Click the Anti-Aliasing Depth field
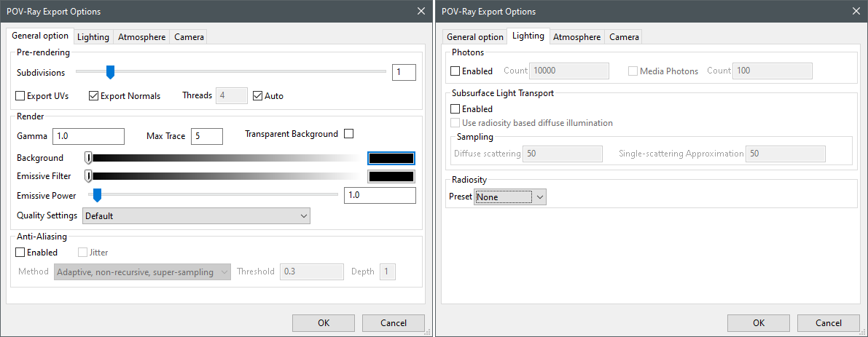The height and width of the screenshot is (337, 868). click(x=388, y=271)
